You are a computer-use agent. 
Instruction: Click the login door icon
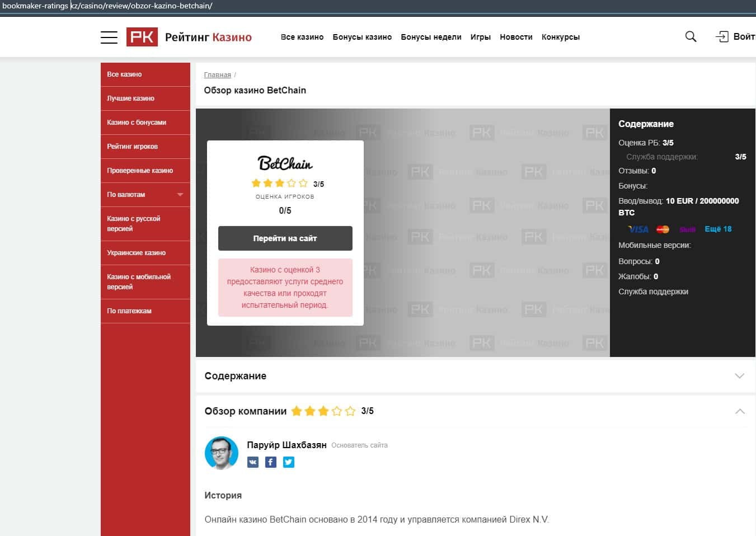722,37
